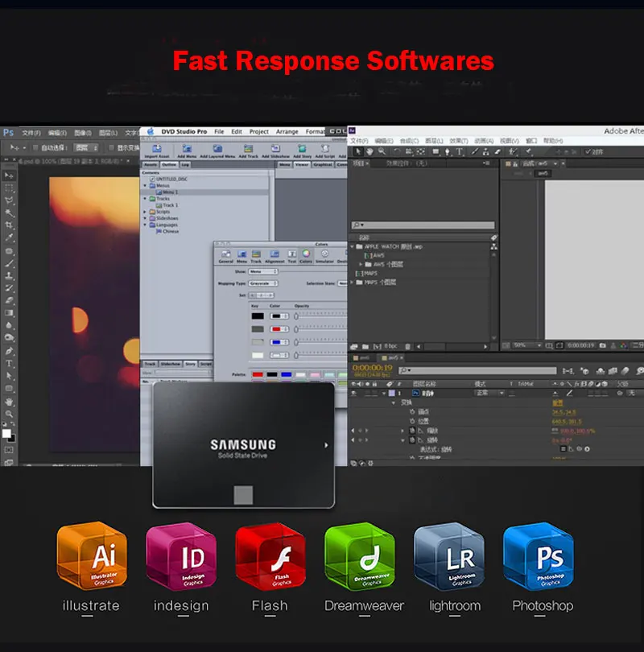Select the Zoom tool in After Effects toolbar

click(x=382, y=152)
